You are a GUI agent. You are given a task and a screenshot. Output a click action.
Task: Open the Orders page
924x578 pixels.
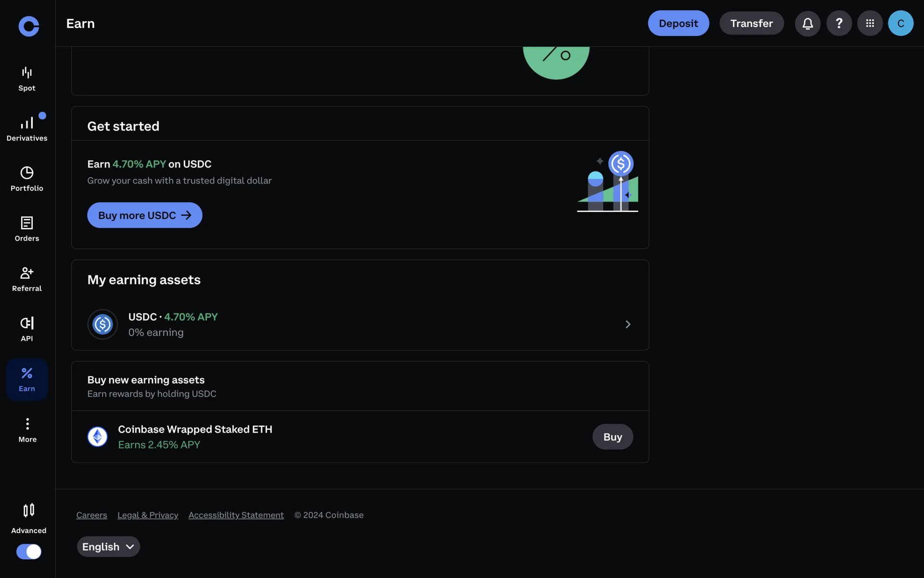(x=27, y=229)
